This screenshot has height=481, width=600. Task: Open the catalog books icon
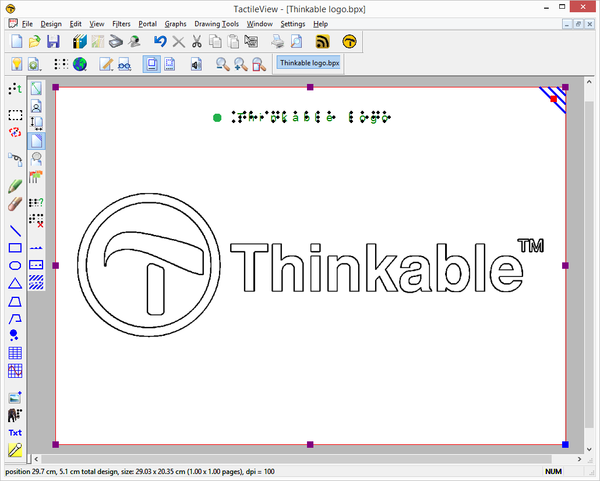point(80,41)
